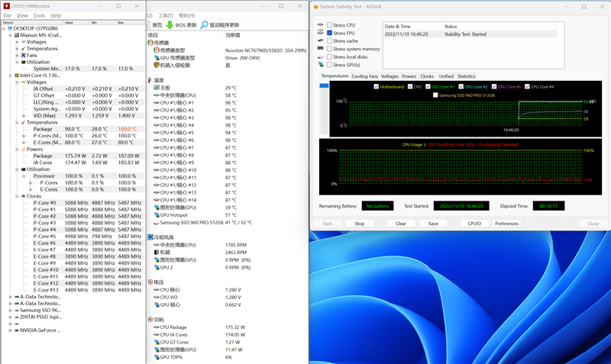Click the cooling fans section icon
The height and width of the screenshot is (364, 611).
(x=150, y=237)
